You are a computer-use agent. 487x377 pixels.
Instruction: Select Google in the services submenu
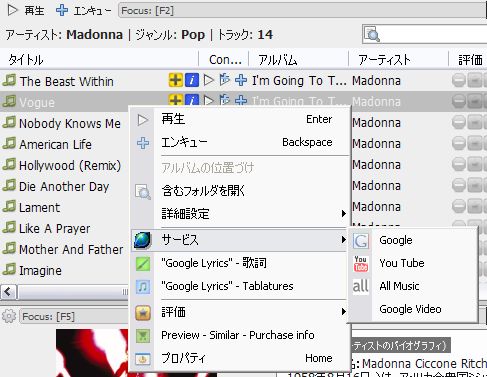413,240
